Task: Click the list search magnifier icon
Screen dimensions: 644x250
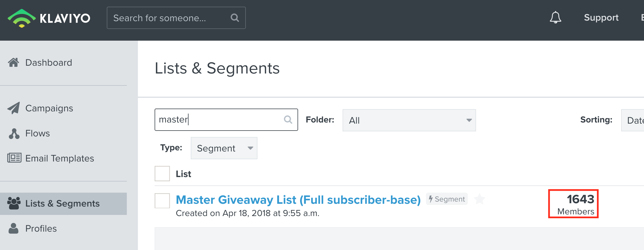Action: (288, 120)
